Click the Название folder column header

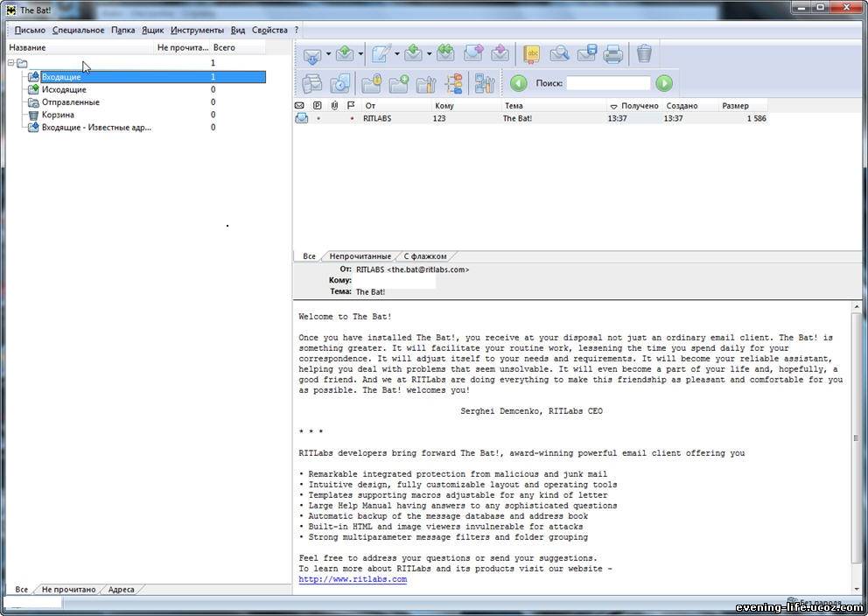point(80,47)
